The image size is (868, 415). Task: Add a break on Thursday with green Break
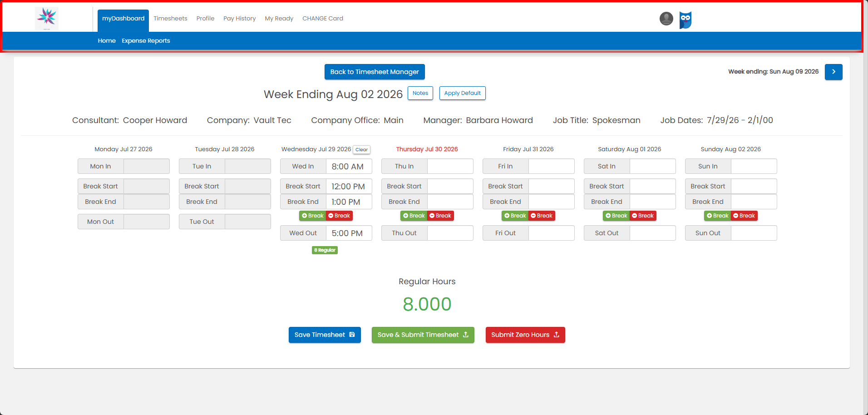click(414, 216)
